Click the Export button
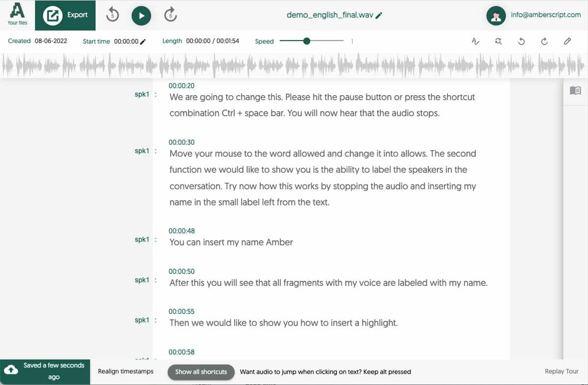This screenshot has width=588, height=385. tap(65, 16)
